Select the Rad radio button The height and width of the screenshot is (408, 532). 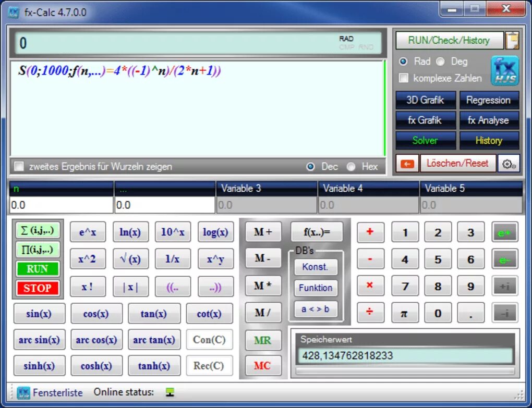pyautogui.click(x=403, y=61)
